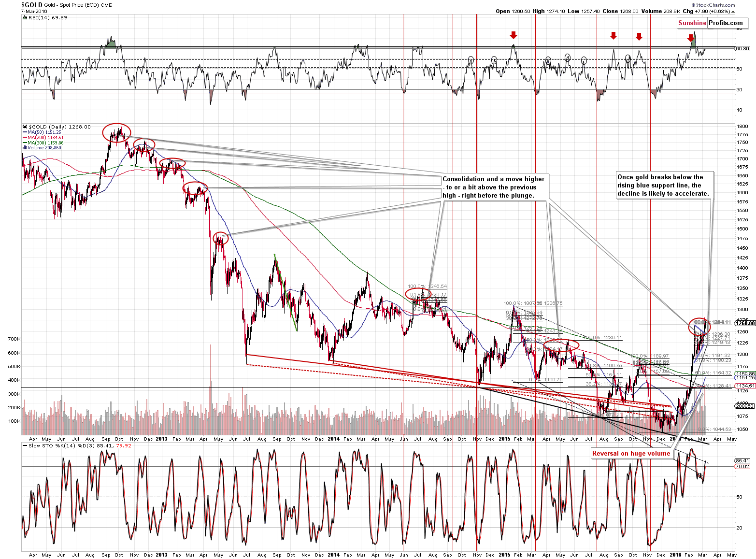Click the 'Consolidation and a move higher' annotation box

(x=495, y=187)
